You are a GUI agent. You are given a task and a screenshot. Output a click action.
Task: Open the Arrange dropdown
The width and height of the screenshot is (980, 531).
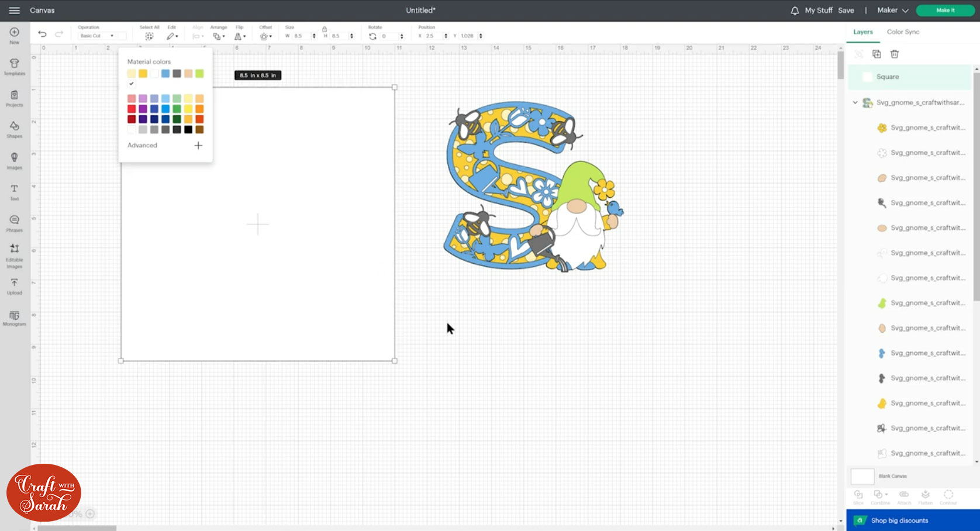pos(218,36)
